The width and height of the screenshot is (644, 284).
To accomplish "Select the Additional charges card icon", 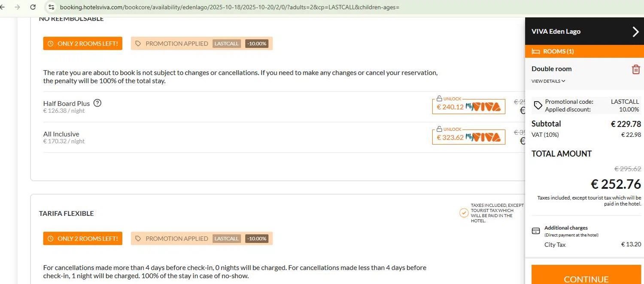I will (x=536, y=231).
